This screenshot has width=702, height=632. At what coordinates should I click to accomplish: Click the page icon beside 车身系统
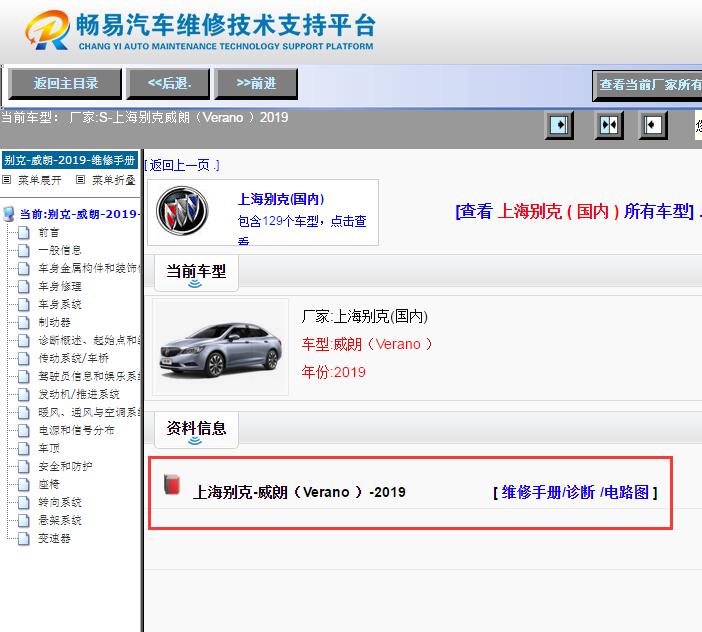[x=24, y=304]
